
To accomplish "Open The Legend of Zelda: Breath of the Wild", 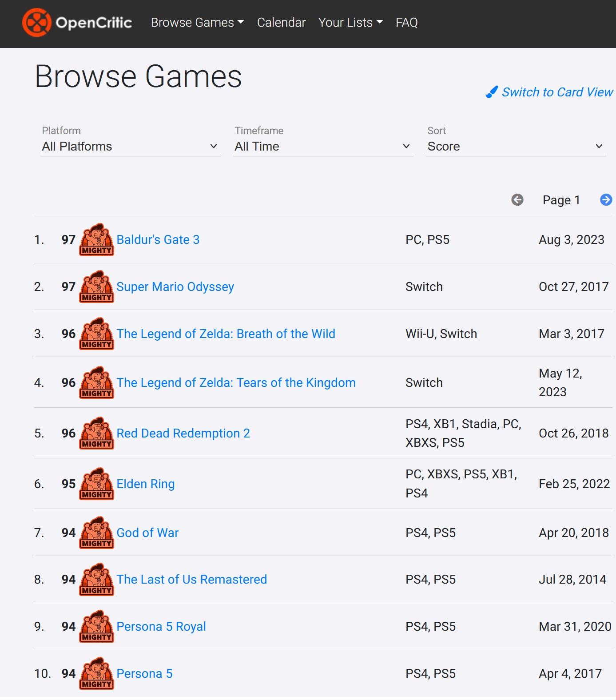I will tap(226, 334).
